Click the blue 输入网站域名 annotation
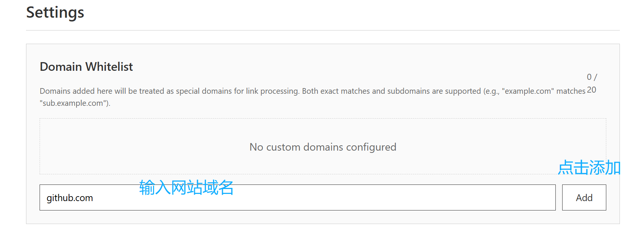The image size is (644, 247). point(186,187)
